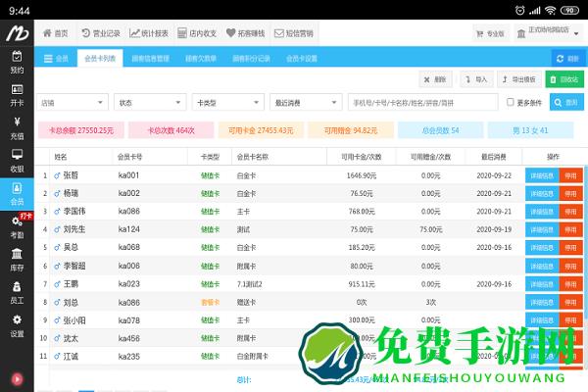This screenshot has width=588, height=392.
Task: Click the 可用卡金 27455.43元 summary tag
Action: tap(261, 130)
